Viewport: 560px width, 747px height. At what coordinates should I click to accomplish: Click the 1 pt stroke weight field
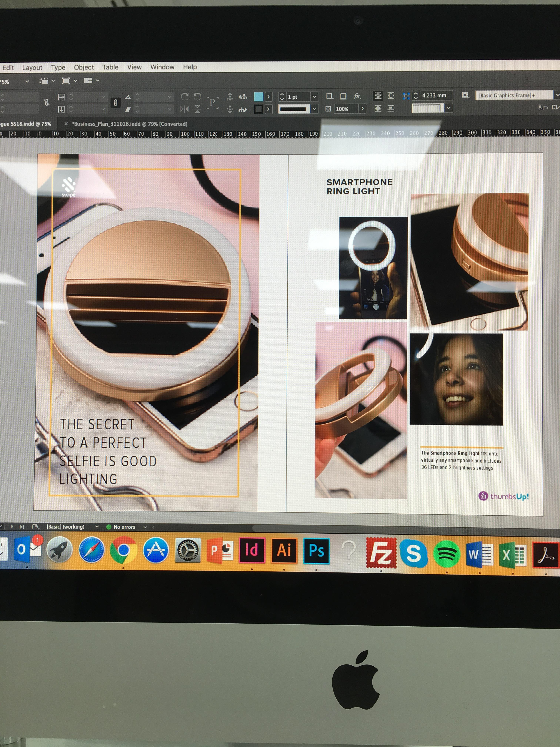coord(298,97)
